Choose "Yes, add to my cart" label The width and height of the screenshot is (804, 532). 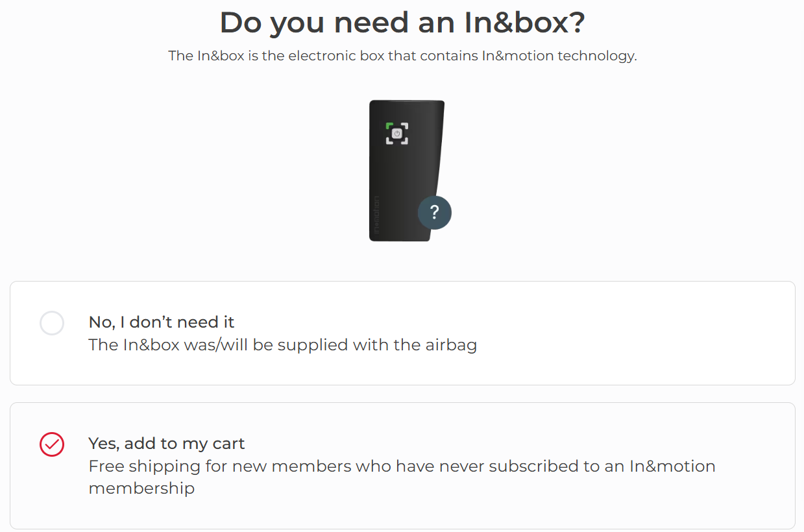point(167,444)
